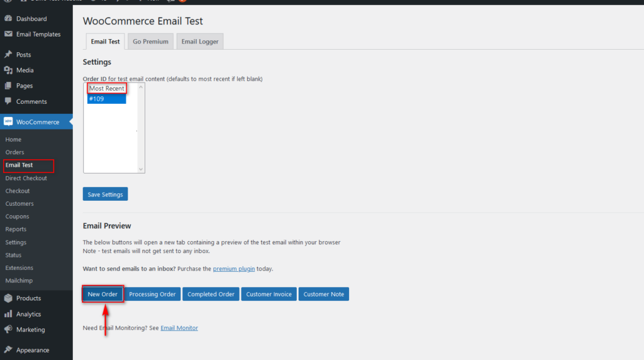This screenshot has width=644, height=360.
Task: Click the Analytics bar chart icon
Action: 8,314
